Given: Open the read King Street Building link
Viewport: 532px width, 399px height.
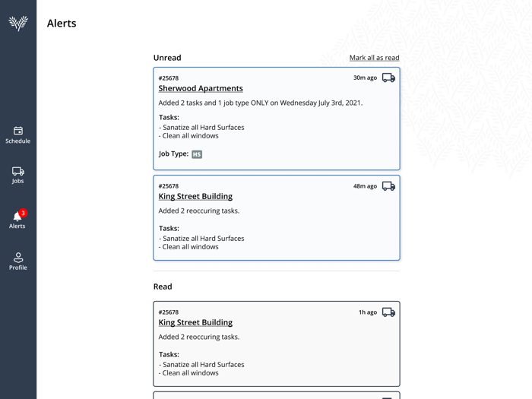Looking at the screenshot, I should (195, 322).
